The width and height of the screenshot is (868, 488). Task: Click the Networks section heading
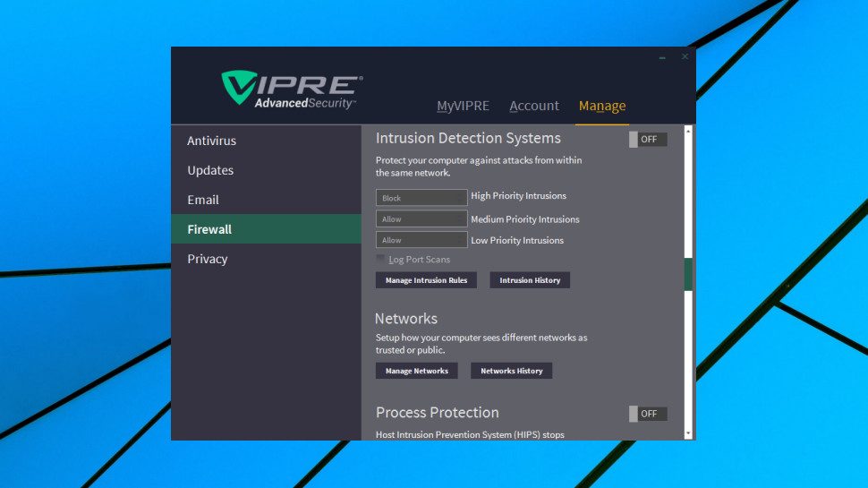pos(406,319)
